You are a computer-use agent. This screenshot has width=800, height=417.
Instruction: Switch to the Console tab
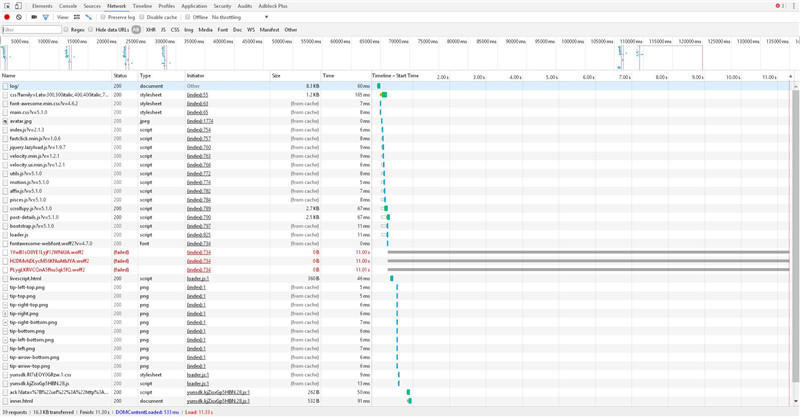pos(68,6)
